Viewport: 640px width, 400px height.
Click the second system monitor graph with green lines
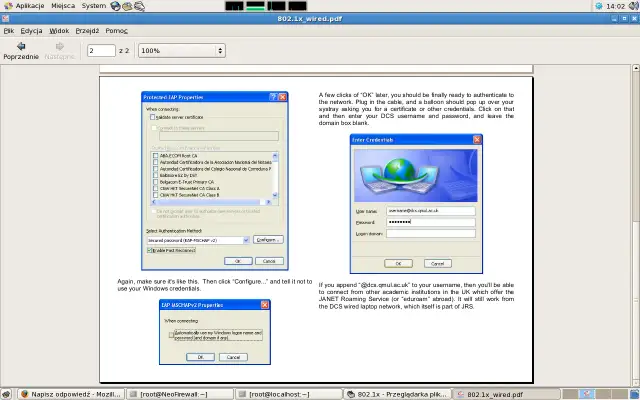[256, 6]
